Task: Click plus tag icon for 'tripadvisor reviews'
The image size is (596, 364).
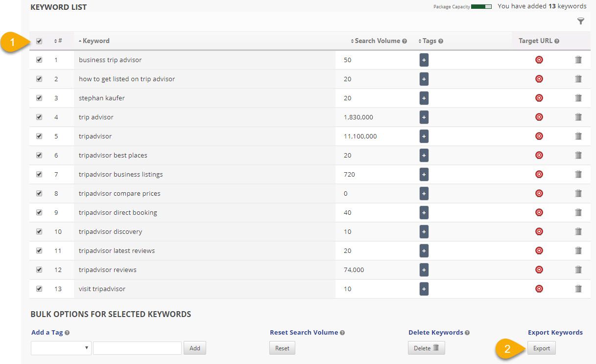Action: point(424,270)
